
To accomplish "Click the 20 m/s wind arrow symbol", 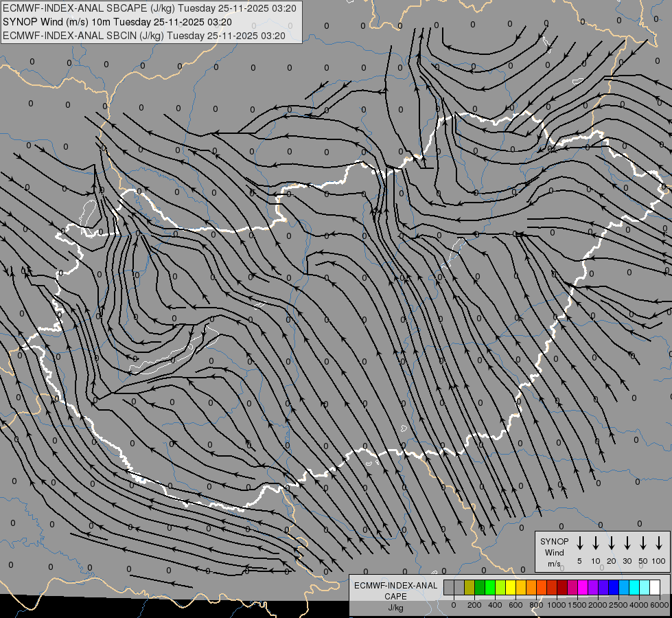I will [x=611, y=542].
